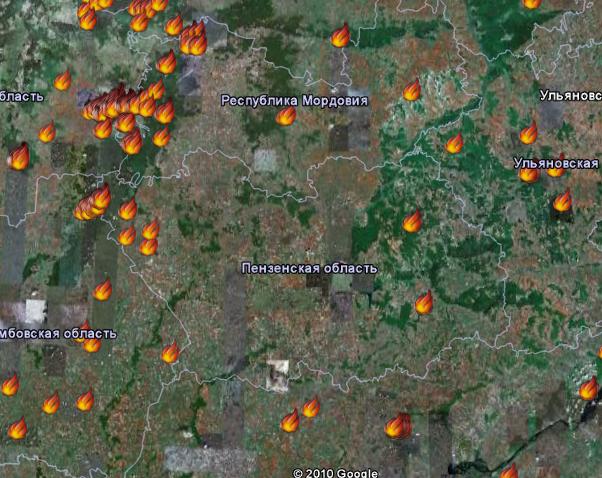
Task: Click the Пензенская область region label
Action: click(x=309, y=268)
